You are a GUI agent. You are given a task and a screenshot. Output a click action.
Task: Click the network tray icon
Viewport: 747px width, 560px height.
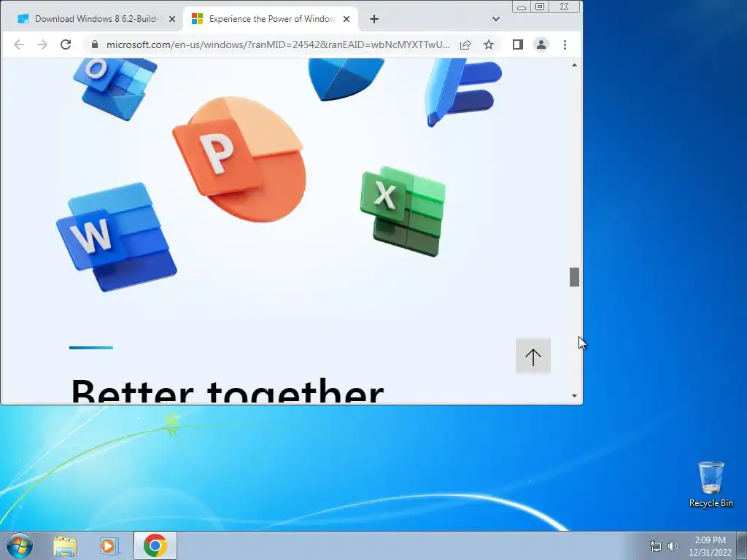(x=656, y=546)
